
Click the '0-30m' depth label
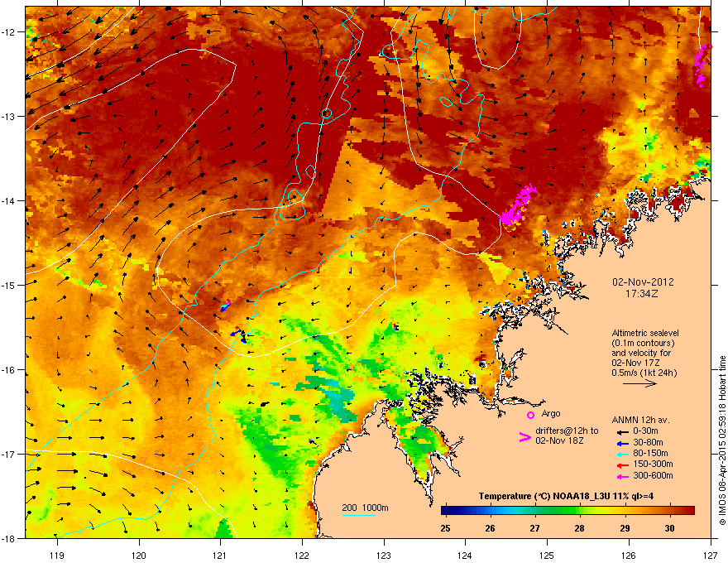click(x=645, y=431)
